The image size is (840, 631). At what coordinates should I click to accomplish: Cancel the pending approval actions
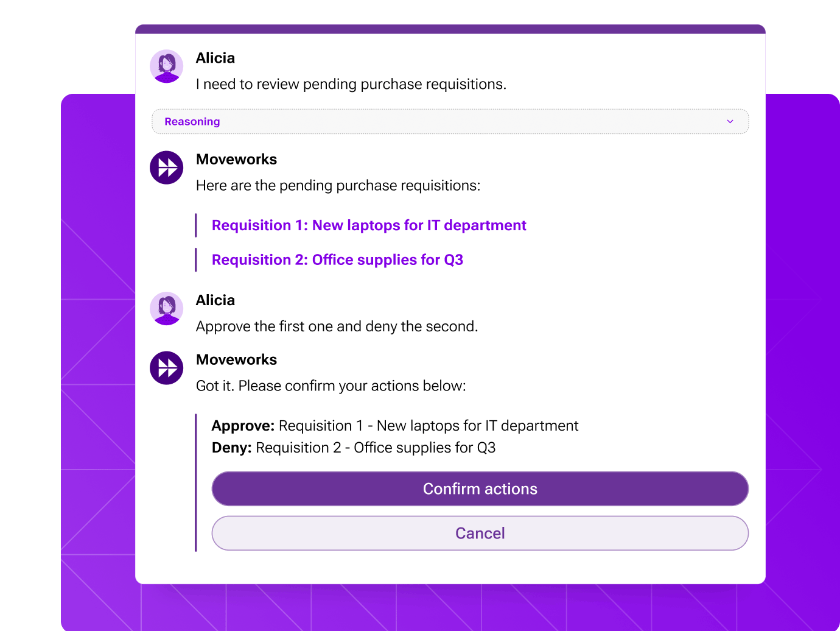pyautogui.click(x=480, y=533)
